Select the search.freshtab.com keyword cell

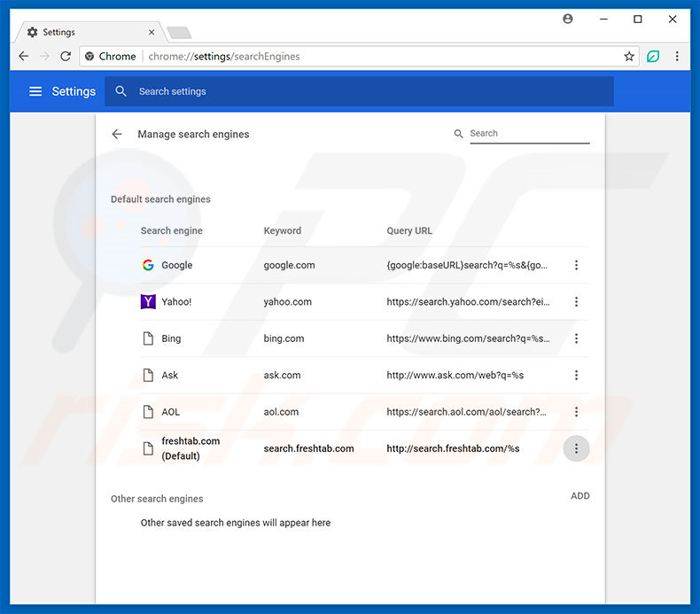point(308,448)
